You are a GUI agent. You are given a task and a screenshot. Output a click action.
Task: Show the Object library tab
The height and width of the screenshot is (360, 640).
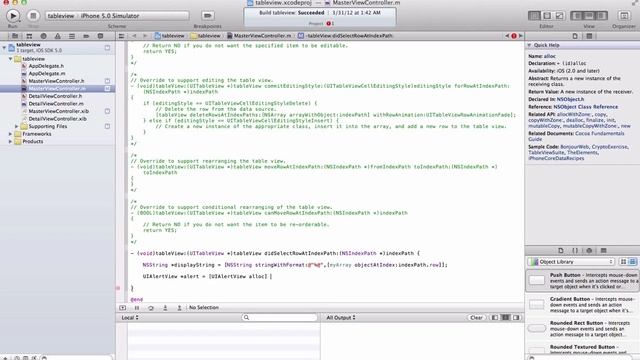(589, 251)
